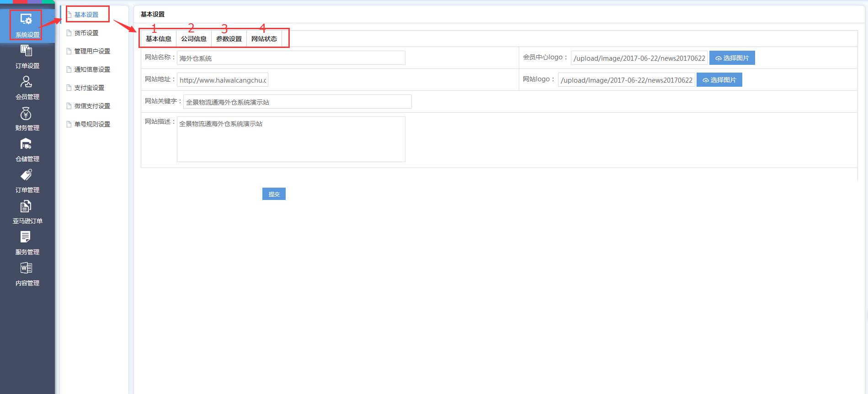Open the 仓储管理 warehouse icon
This screenshot has height=394, width=868.
[x=26, y=144]
